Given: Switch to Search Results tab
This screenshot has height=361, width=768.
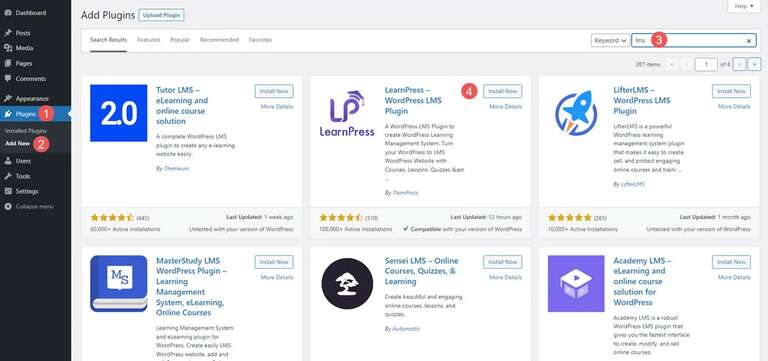Looking at the screenshot, I should pyautogui.click(x=108, y=40).
